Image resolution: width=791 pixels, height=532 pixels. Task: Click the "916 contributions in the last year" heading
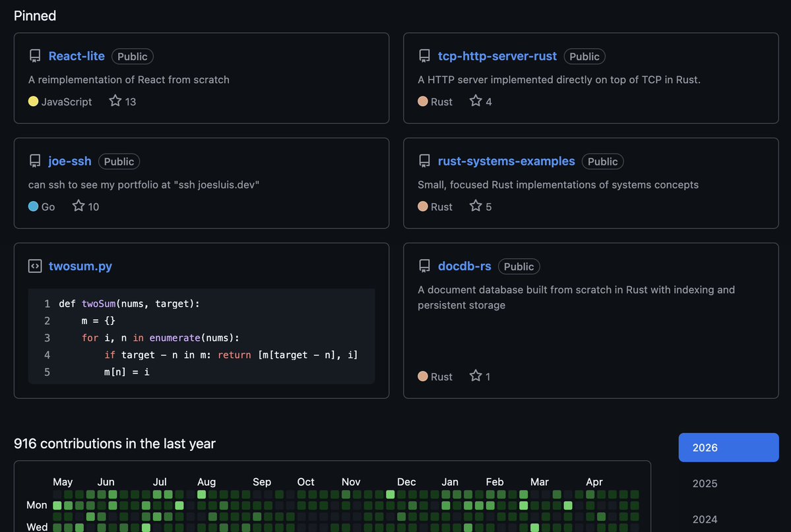click(x=115, y=443)
